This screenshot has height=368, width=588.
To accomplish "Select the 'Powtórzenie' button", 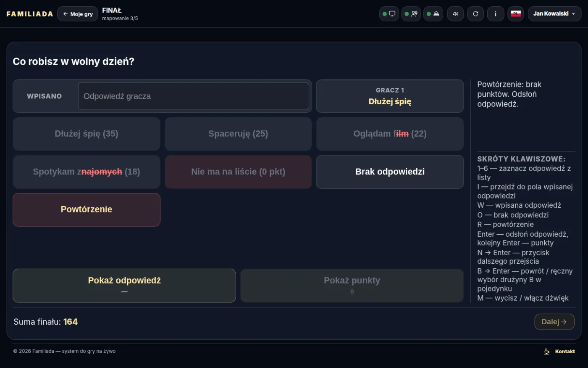I will (87, 209).
